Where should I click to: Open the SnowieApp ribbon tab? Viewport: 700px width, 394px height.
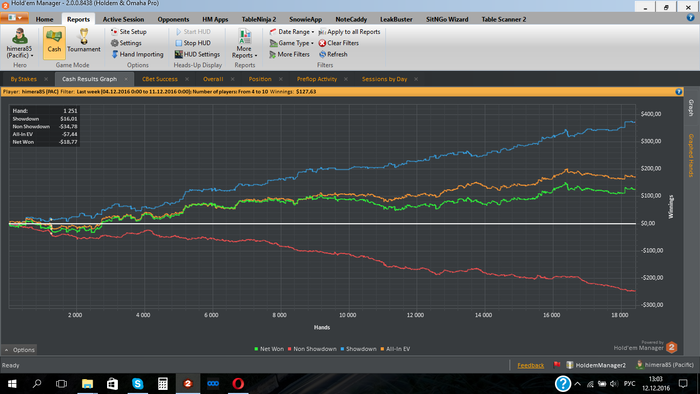coord(305,19)
